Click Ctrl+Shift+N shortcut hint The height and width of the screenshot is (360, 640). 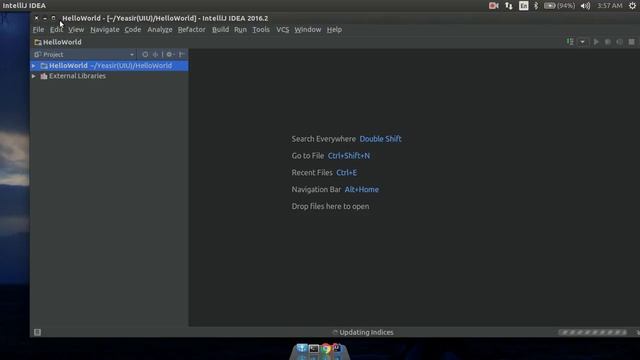pos(349,156)
